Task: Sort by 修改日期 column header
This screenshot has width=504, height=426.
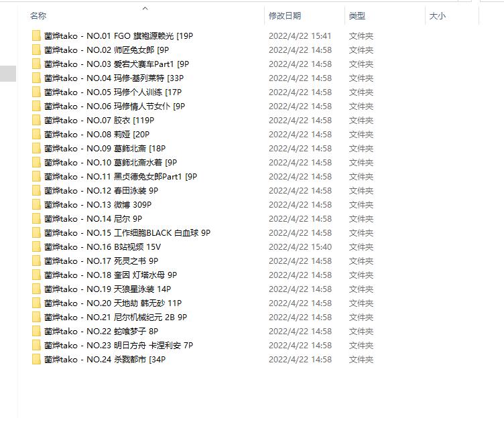Action: coord(285,15)
